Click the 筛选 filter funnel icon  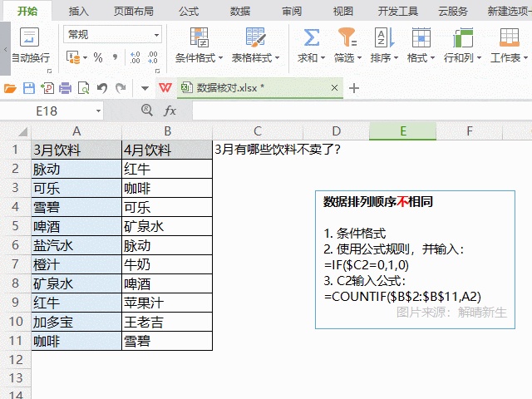tap(347, 37)
